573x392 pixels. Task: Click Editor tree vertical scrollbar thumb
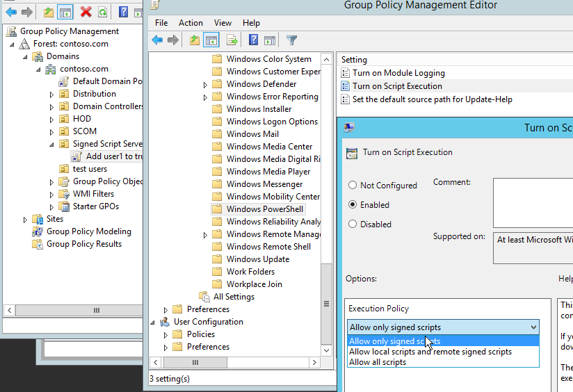pyautogui.click(x=326, y=304)
